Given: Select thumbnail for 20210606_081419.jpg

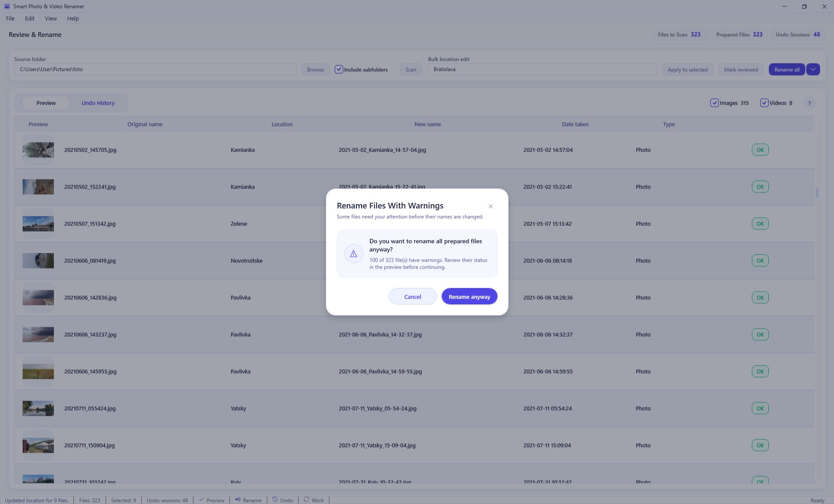Looking at the screenshot, I should point(38,261).
